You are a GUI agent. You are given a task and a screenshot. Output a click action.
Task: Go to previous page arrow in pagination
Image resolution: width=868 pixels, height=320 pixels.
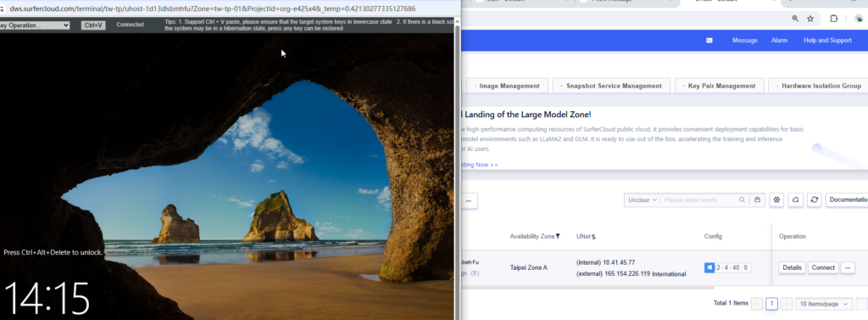(x=757, y=304)
